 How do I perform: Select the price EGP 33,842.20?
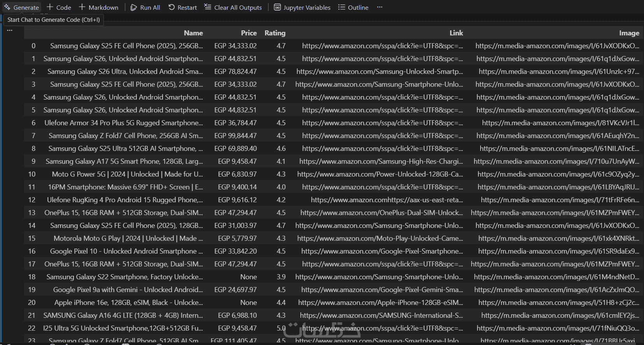coord(235,251)
